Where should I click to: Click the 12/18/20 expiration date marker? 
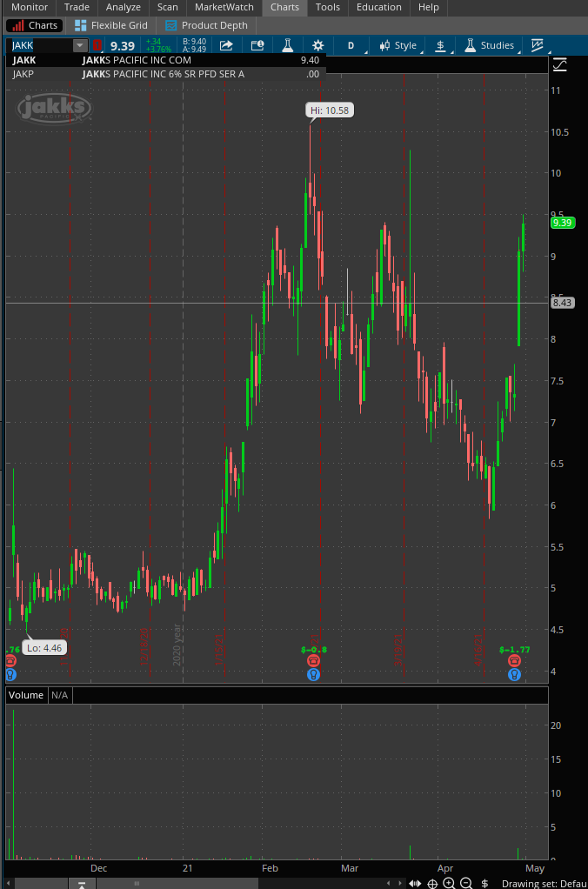click(144, 646)
